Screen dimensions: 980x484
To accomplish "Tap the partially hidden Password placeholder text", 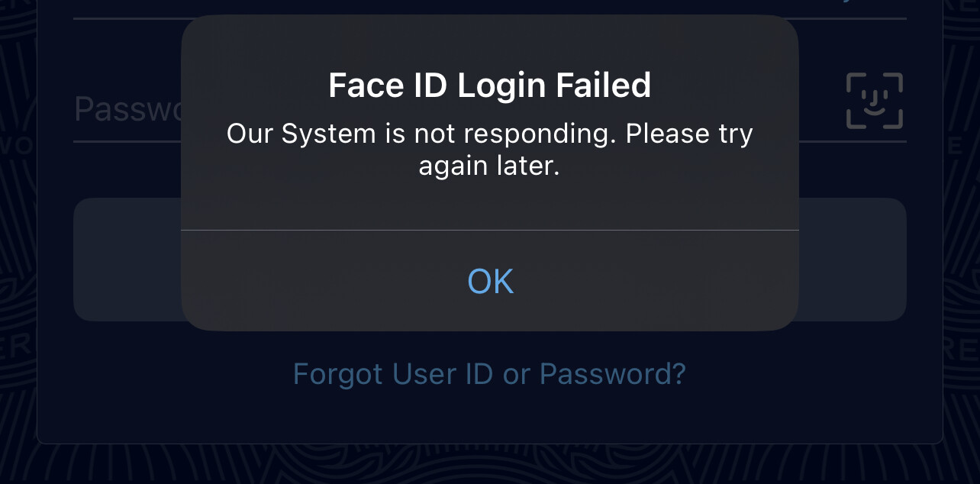I will (127, 109).
